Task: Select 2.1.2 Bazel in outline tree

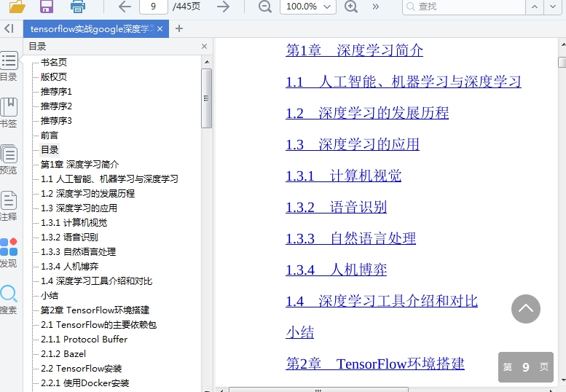Action: pos(63,353)
